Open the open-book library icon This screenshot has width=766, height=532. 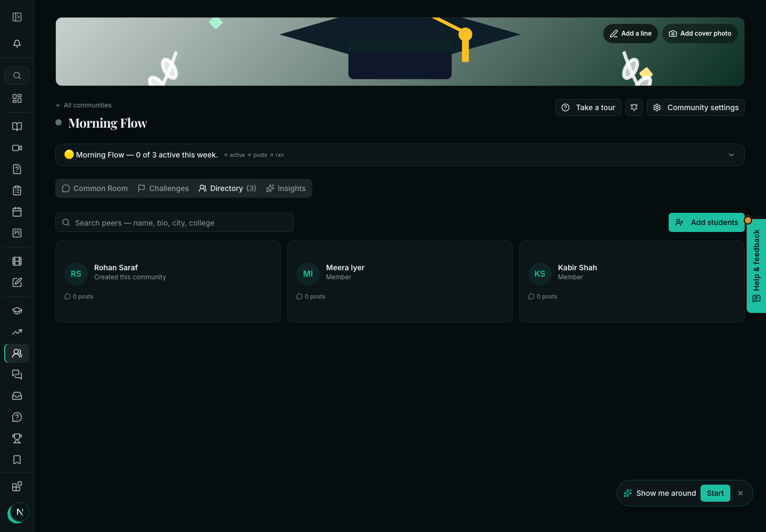click(x=17, y=127)
